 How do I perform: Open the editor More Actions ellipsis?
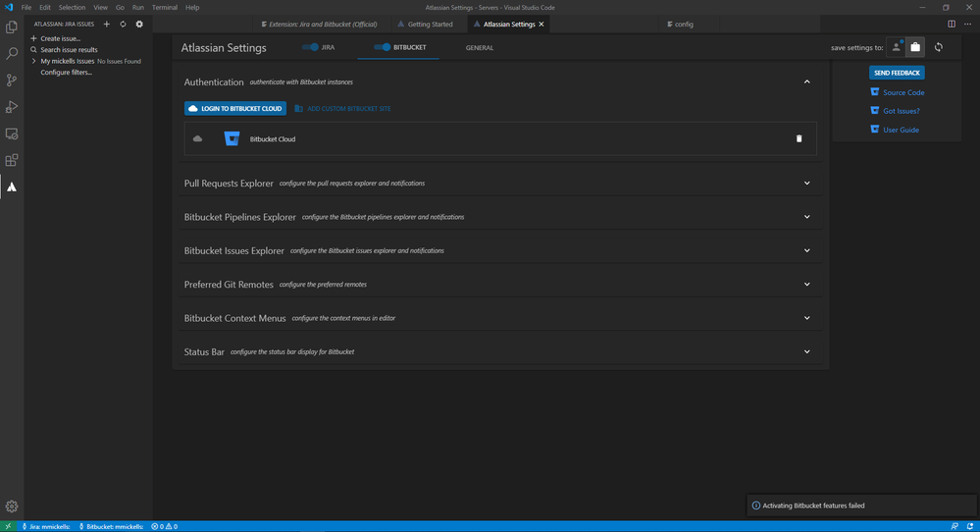[x=967, y=24]
